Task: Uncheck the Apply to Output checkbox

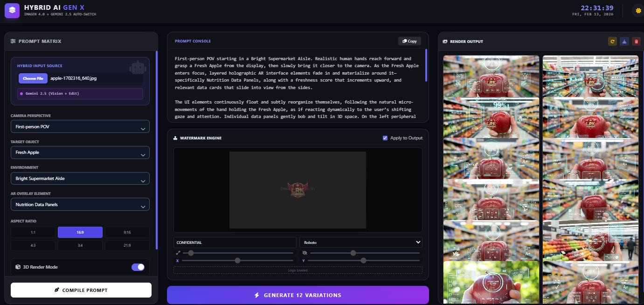Action: (x=385, y=138)
